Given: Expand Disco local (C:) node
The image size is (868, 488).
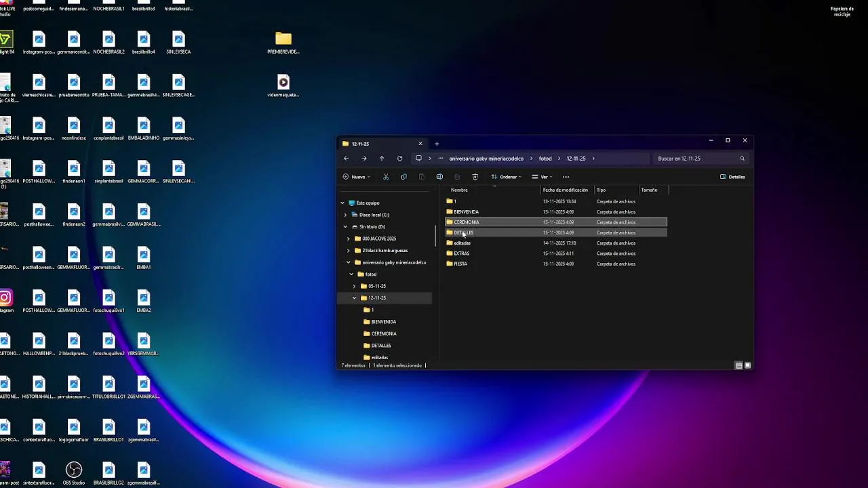Looking at the screenshot, I should (346, 215).
